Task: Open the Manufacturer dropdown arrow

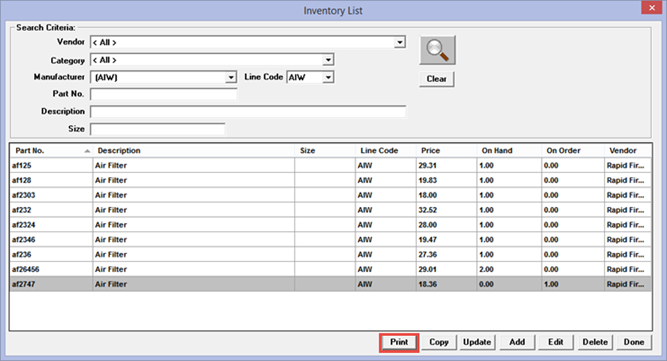Action: click(231, 77)
